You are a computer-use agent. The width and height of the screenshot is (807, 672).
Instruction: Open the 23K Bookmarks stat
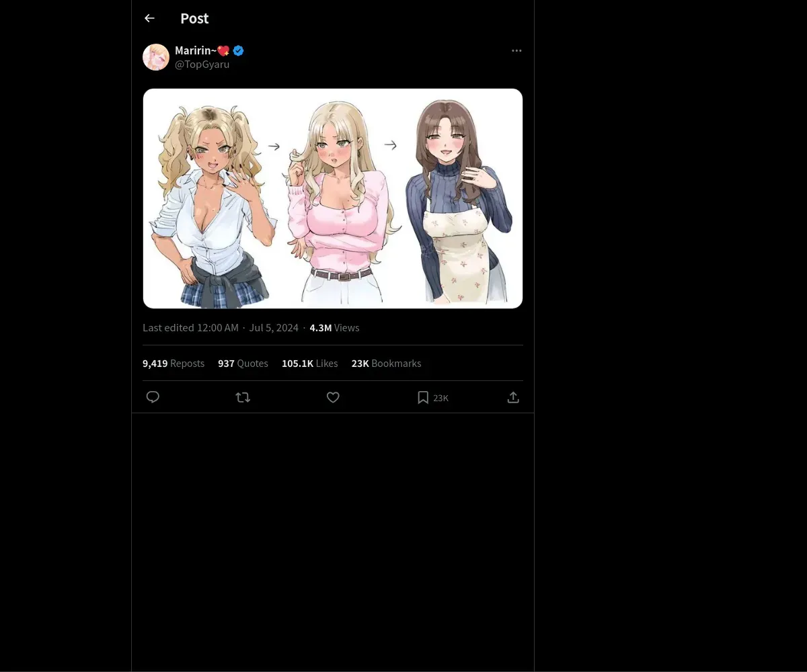(x=386, y=364)
